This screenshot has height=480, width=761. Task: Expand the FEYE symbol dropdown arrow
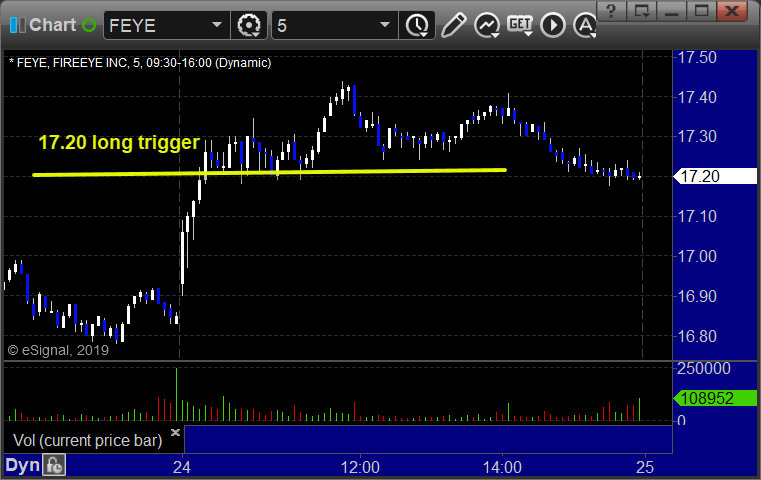(217, 25)
